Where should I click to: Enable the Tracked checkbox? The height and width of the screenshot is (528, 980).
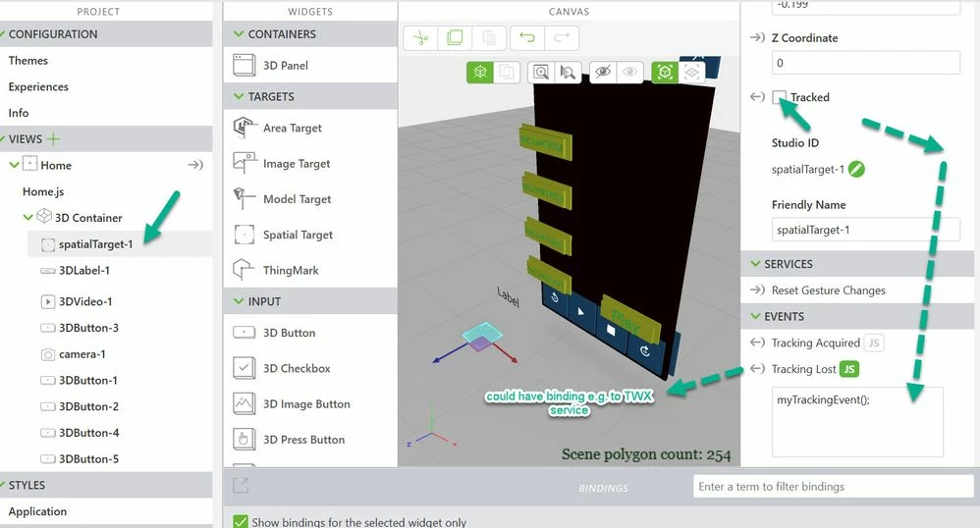coord(779,97)
